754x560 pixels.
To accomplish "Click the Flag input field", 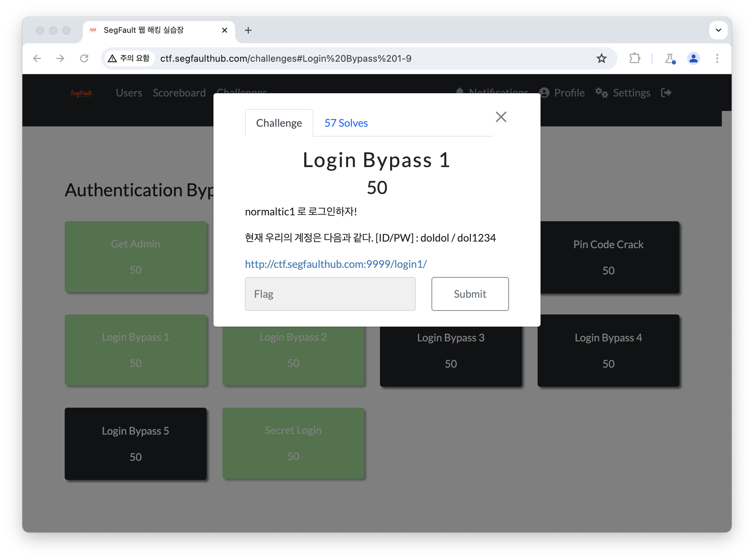I will coord(330,294).
